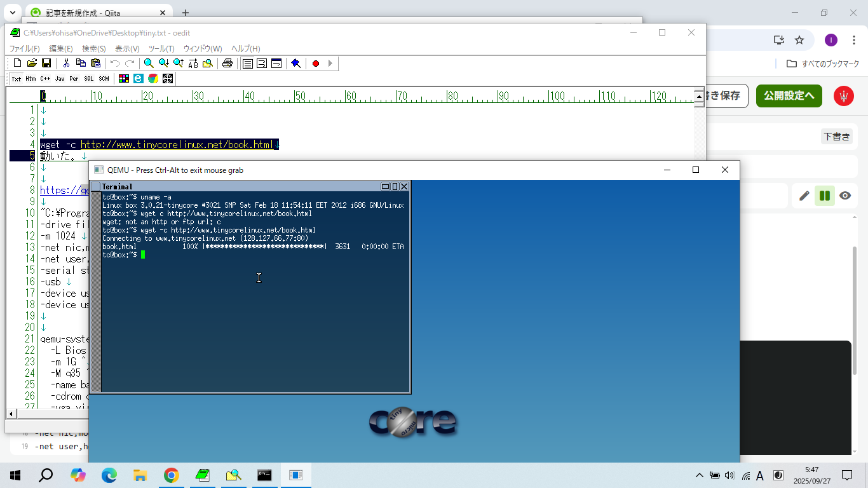This screenshot has height=488, width=868.
Task: Open the find-in-files folder magnifier icon
Action: click(x=208, y=63)
